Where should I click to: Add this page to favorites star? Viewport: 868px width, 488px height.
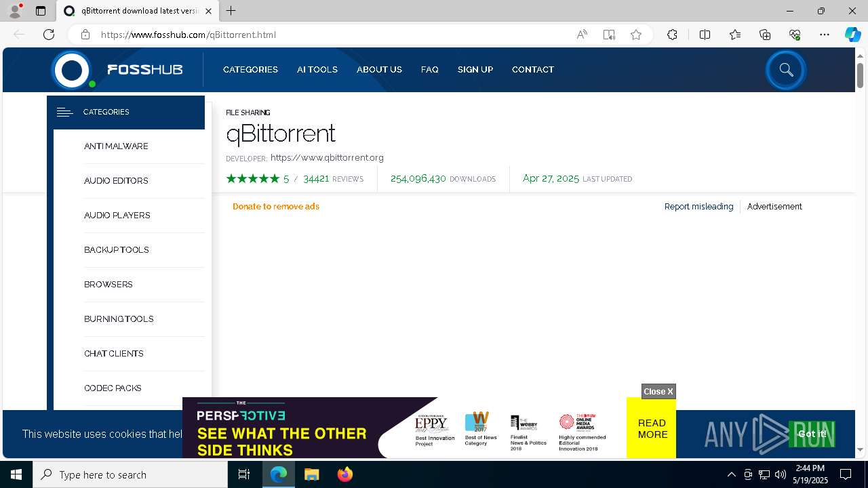tap(636, 35)
